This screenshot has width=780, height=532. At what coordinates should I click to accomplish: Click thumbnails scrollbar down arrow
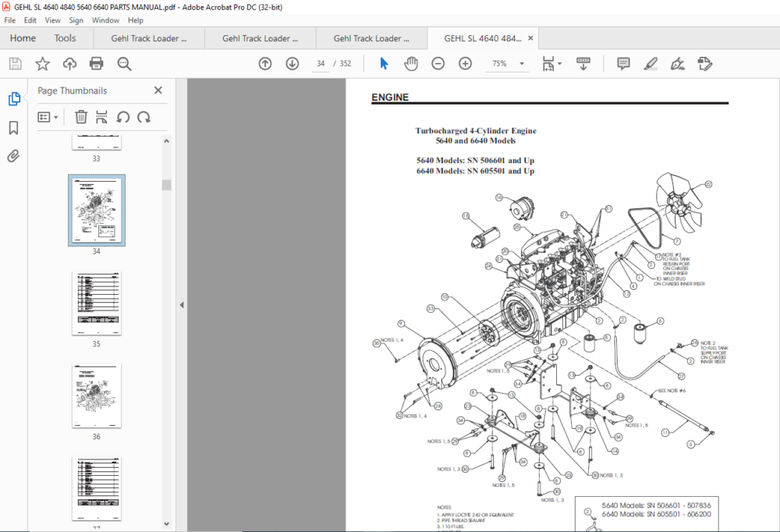click(x=167, y=523)
